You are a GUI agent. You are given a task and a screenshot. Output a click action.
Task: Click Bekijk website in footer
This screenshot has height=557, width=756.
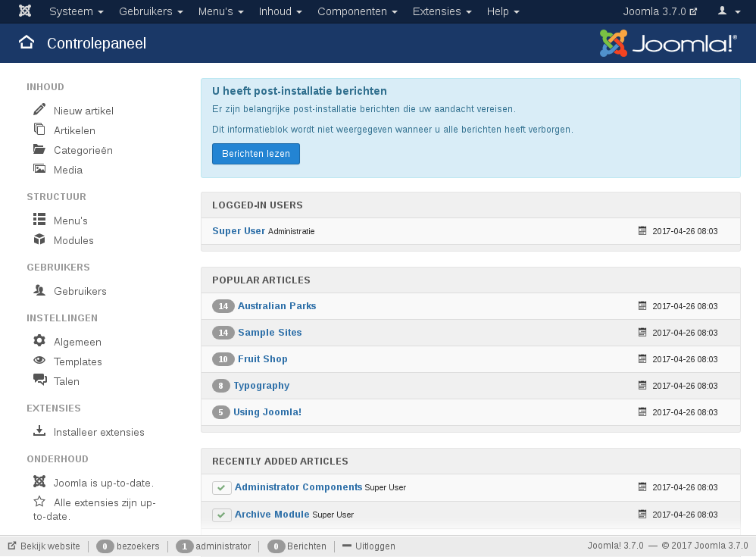(x=44, y=546)
